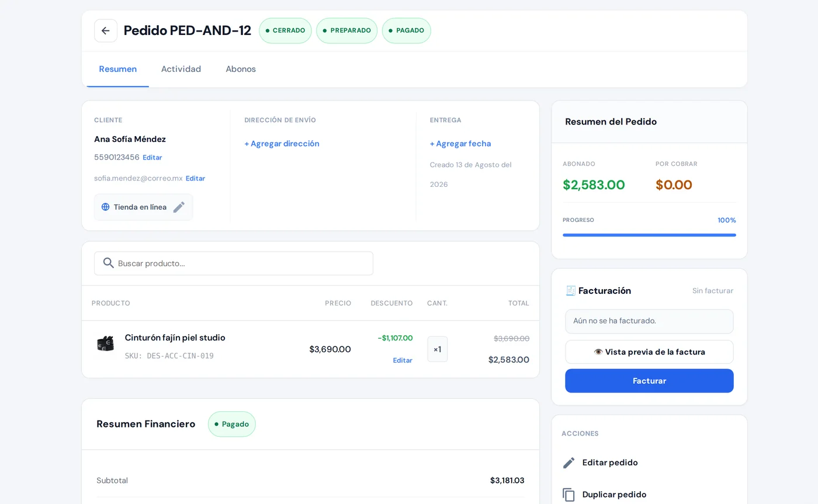Click the pencil icon beside Tienda en línea
This screenshot has width=818, height=504.
point(179,207)
